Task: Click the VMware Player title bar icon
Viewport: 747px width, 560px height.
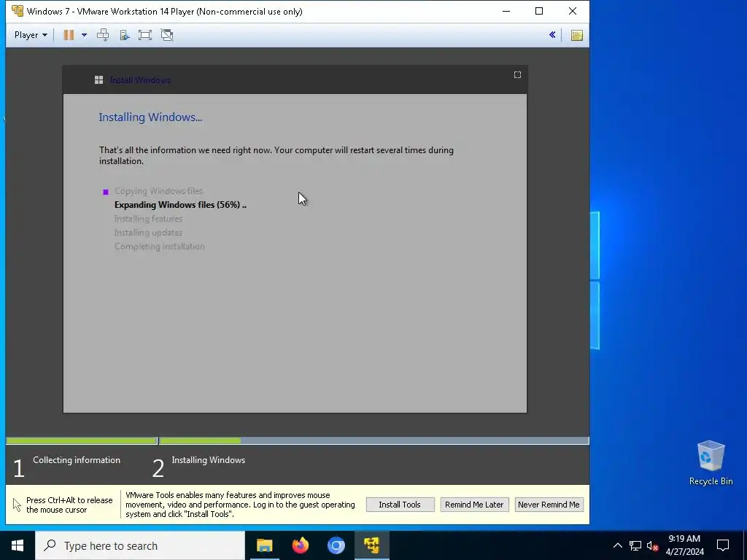Action: click(x=18, y=11)
